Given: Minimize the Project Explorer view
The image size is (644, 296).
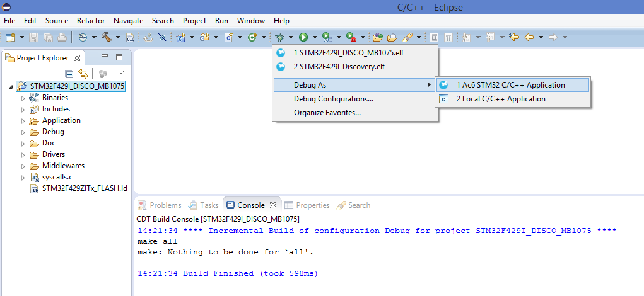Looking at the screenshot, I should tap(105, 57).
